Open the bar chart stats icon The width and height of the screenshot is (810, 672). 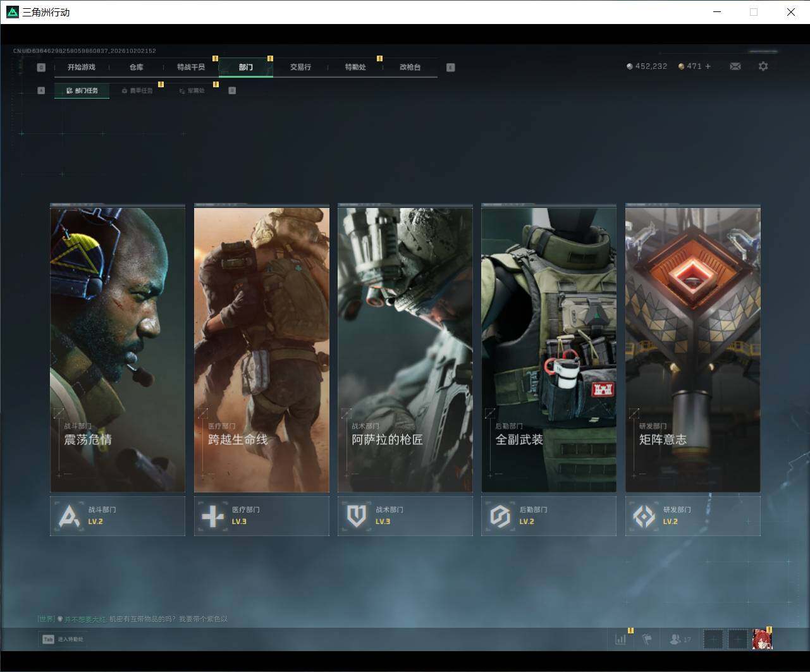(621, 639)
